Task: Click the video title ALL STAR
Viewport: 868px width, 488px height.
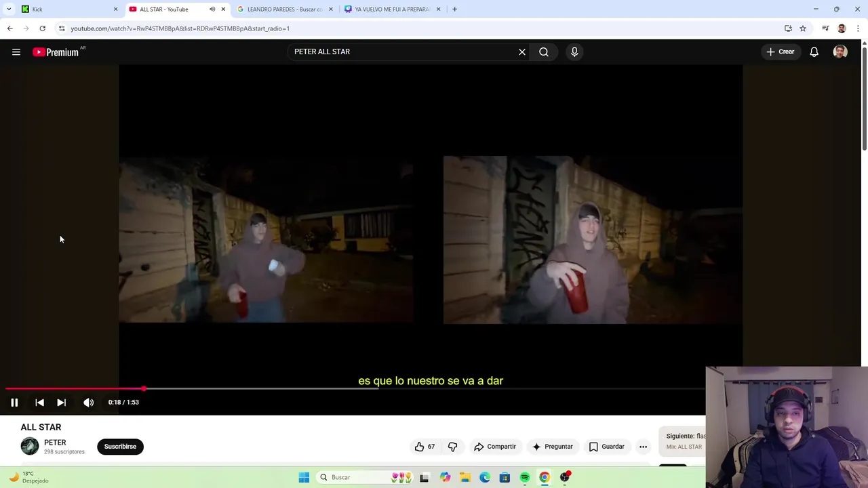Action: click(x=41, y=427)
